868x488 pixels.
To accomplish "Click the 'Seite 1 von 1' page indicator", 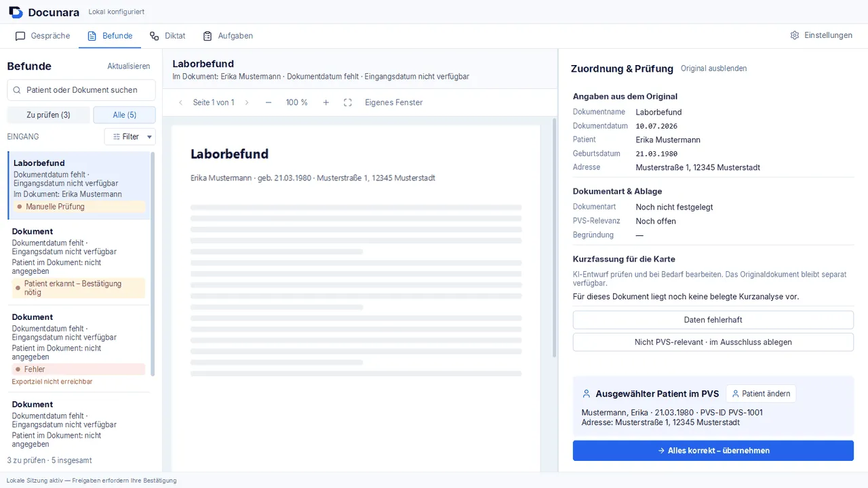I will (214, 103).
